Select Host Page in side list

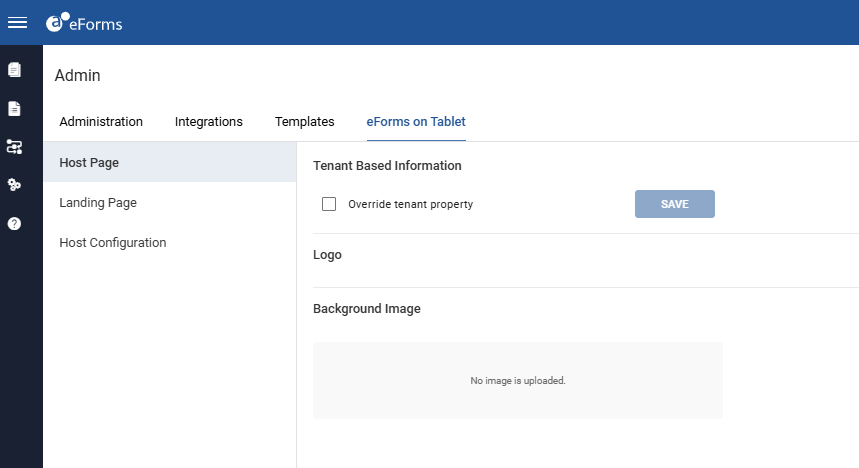(170, 163)
